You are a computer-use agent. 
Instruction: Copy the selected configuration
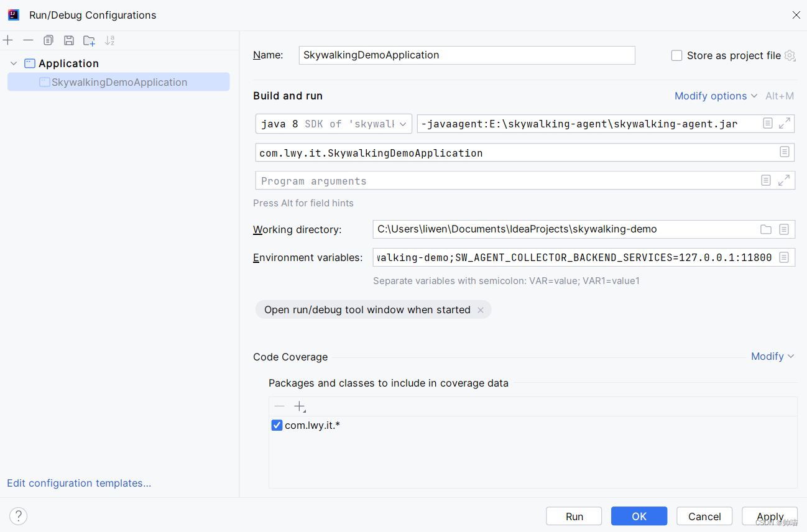pyautogui.click(x=48, y=40)
